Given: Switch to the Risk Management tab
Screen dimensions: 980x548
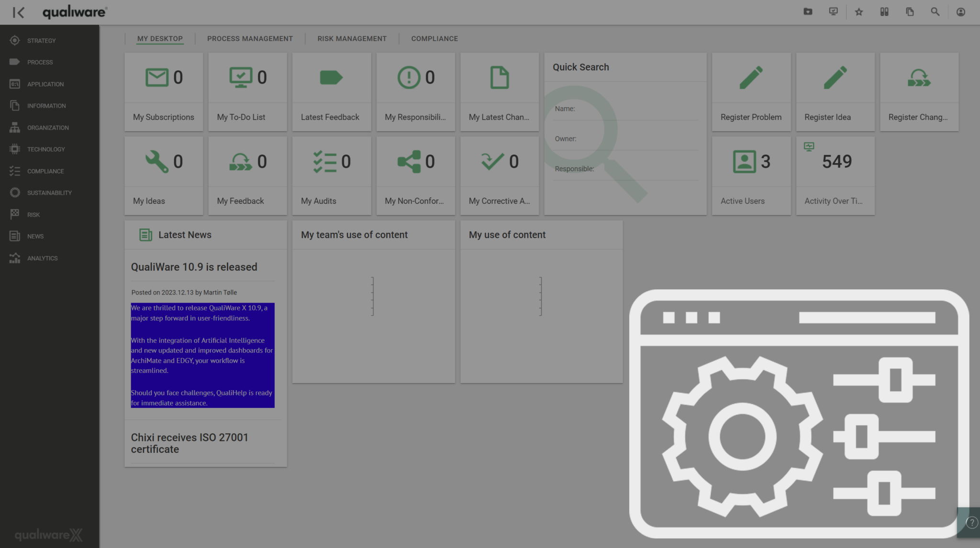Looking at the screenshot, I should coord(352,39).
